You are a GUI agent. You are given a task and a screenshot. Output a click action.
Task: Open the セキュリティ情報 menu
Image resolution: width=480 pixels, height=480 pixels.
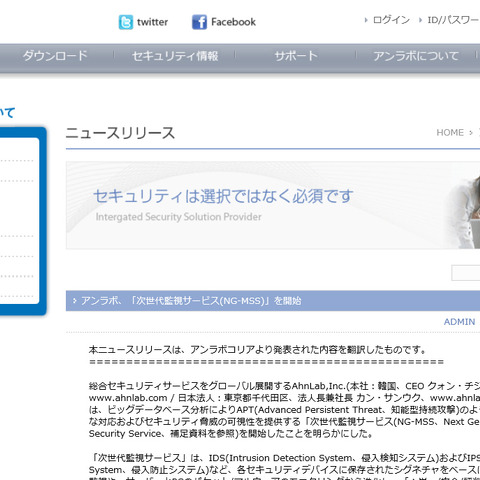coord(175,56)
